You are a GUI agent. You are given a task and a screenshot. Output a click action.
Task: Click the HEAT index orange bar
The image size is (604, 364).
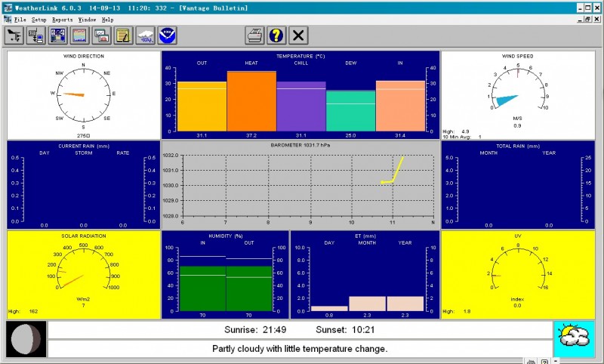pyautogui.click(x=251, y=101)
